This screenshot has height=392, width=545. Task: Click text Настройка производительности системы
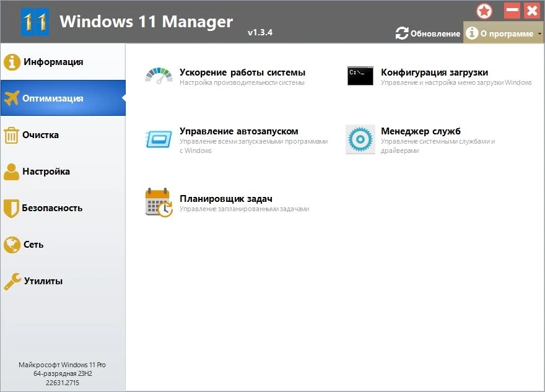[242, 83]
